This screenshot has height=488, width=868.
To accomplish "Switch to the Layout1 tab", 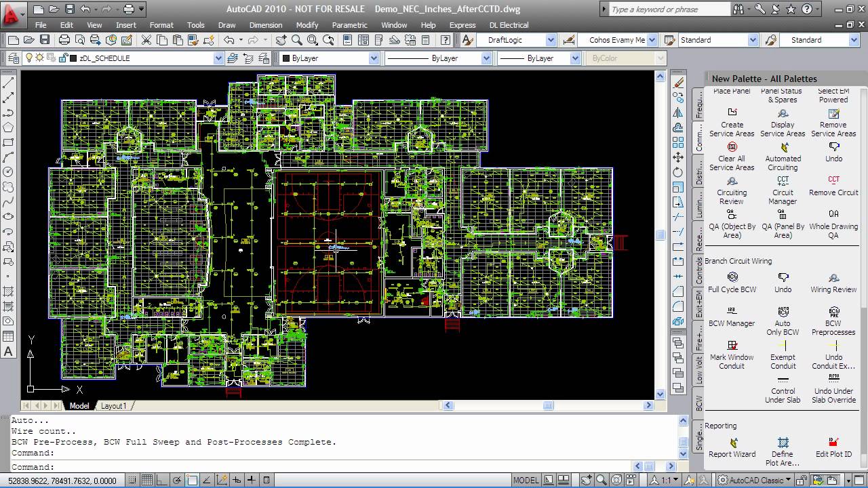I will [113, 406].
